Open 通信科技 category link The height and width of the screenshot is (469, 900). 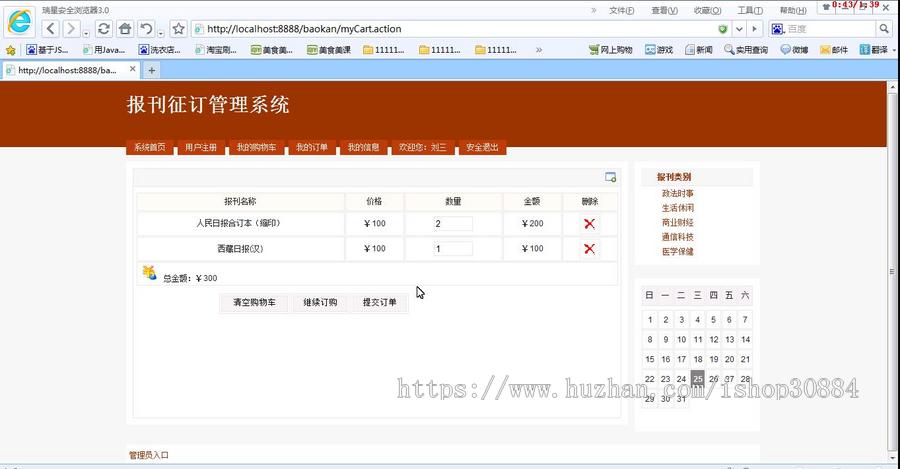pyautogui.click(x=677, y=237)
